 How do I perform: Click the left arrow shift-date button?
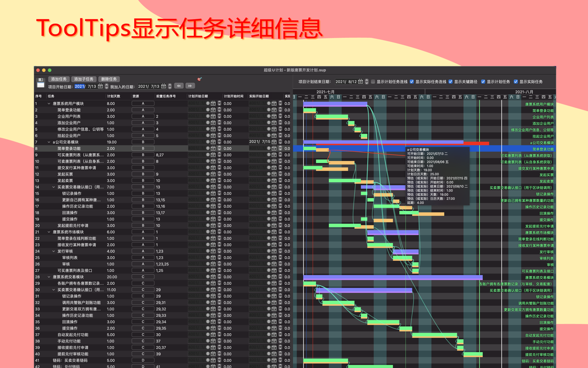[179, 86]
